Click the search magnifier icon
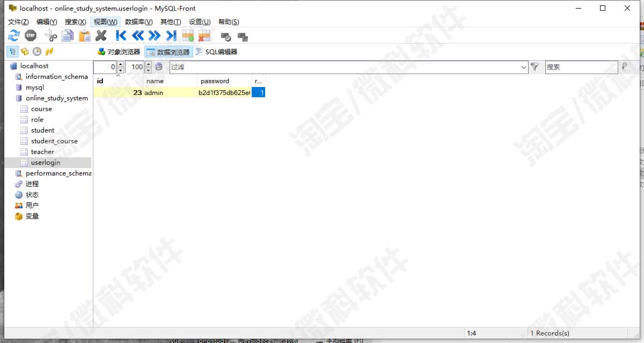The image size is (644, 343). pos(624,67)
